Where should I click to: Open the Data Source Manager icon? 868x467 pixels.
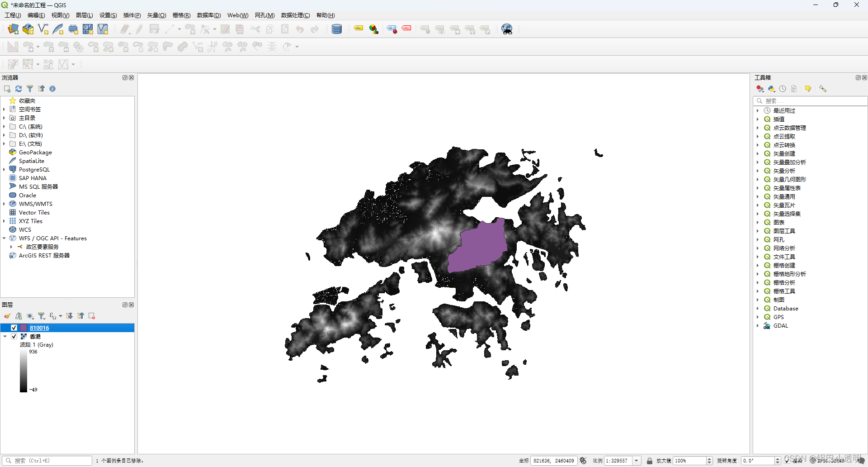coord(13,29)
